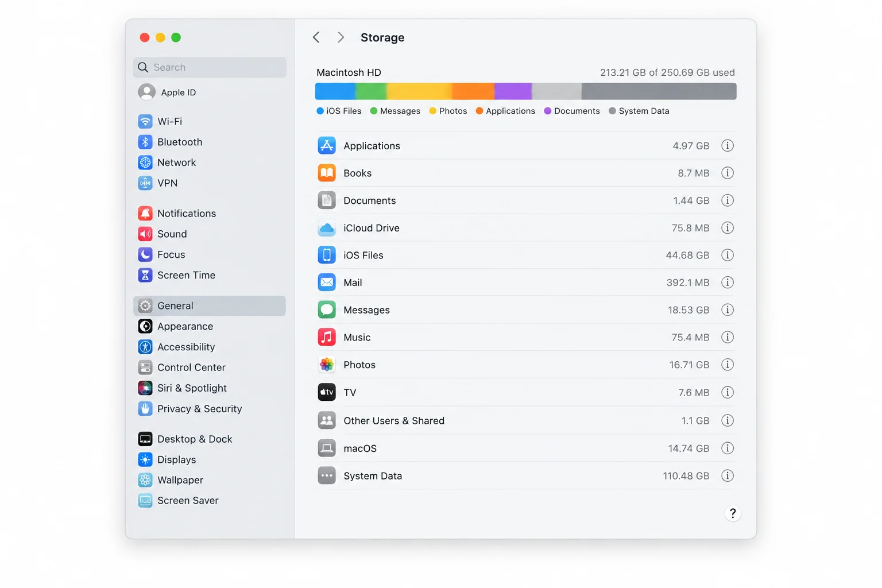Image resolution: width=882 pixels, height=588 pixels.
Task: Click the 'System Data' legend label
Action: click(x=644, y=111)
